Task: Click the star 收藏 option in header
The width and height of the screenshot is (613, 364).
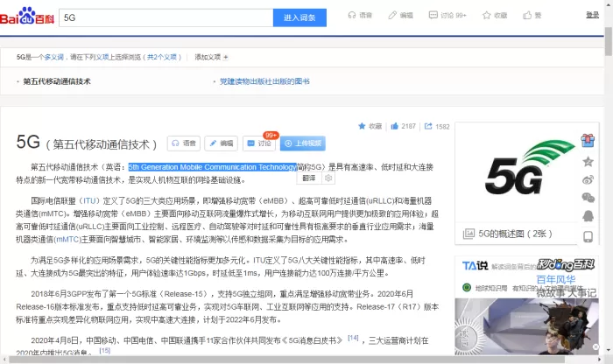Action: point(495,15)
